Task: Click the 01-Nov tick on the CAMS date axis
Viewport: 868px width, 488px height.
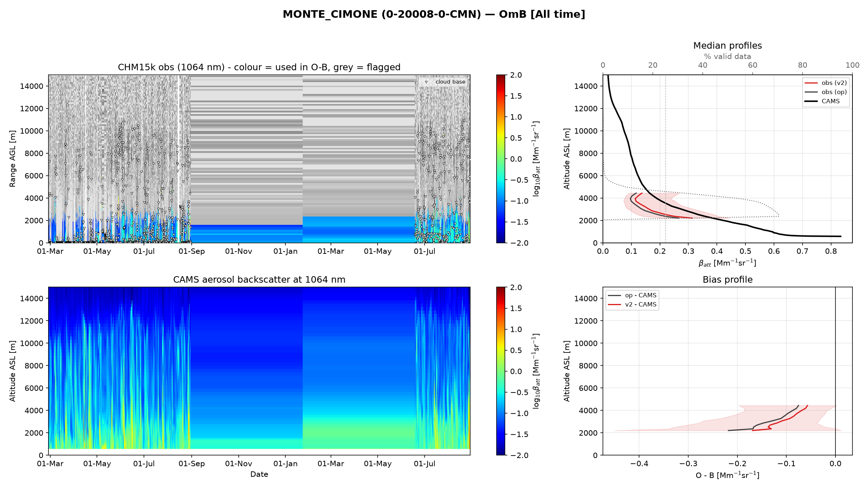Action: point(238,463)
